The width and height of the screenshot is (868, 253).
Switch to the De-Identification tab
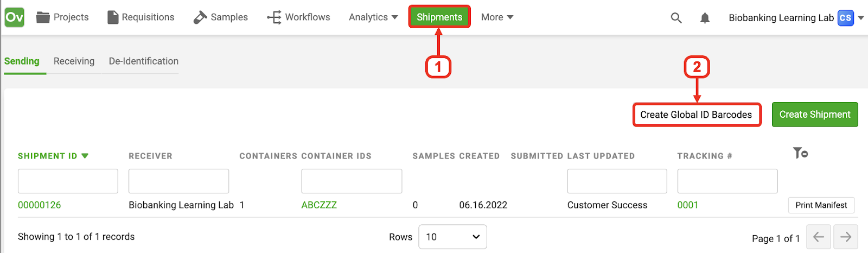tap(144, 61)
